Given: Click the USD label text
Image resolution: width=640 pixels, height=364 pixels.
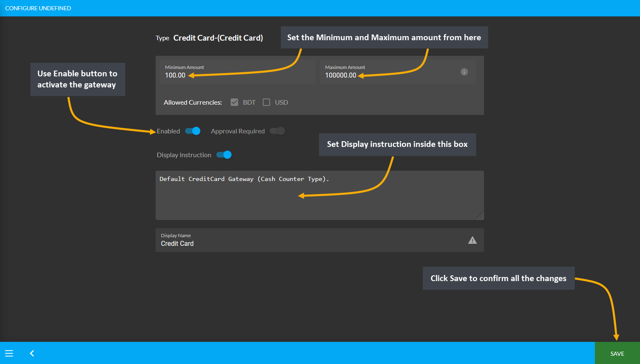Looking at the screenshot, I should (x=281, y=102).
